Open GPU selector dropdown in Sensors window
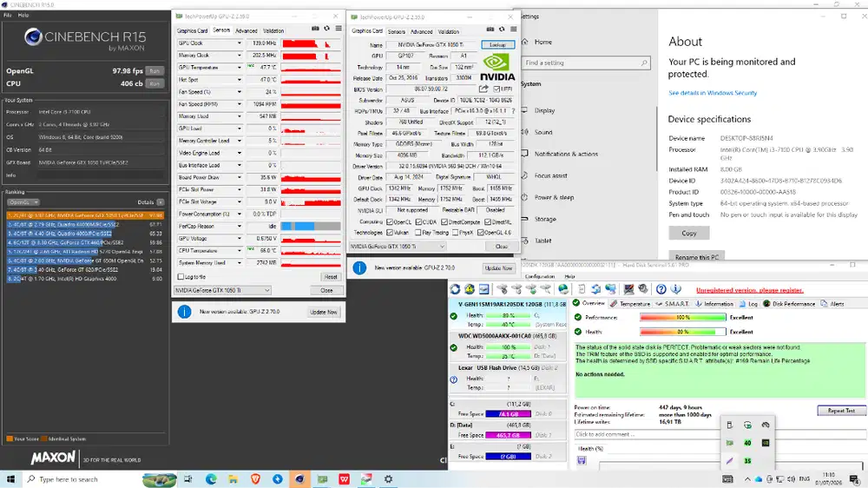Screen dimensions: 868x488 click(222, 290)
